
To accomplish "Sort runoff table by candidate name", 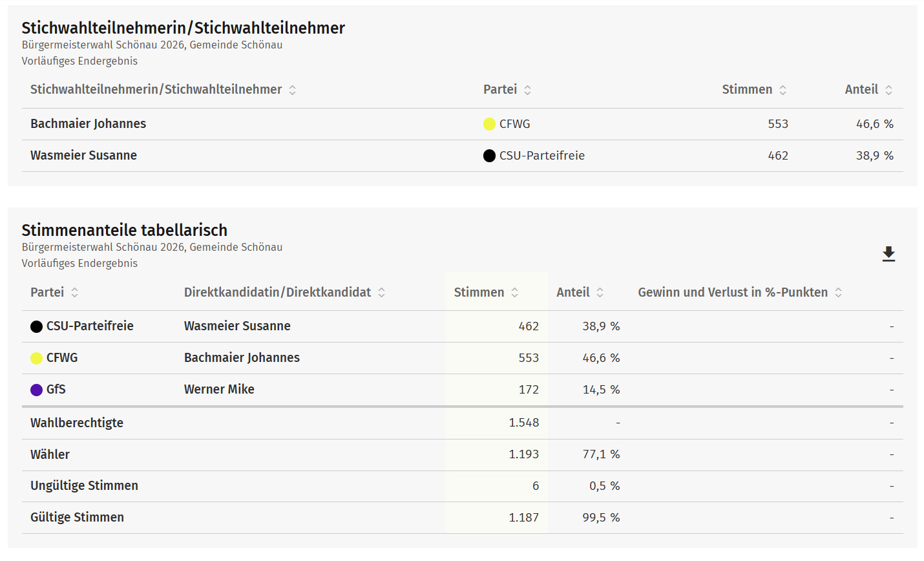I will pos(292,90).
